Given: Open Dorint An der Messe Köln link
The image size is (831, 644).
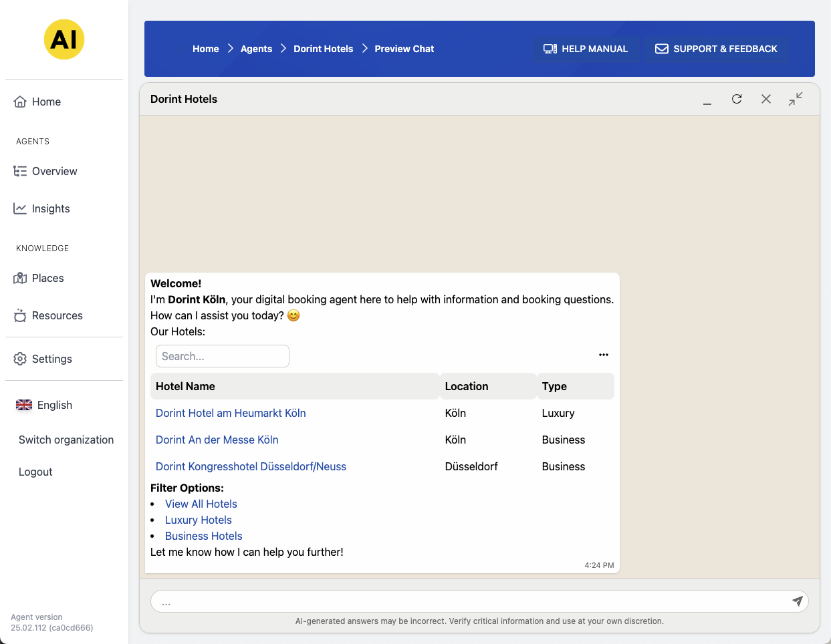Looking at the screenshot, I should pos(217,440).
